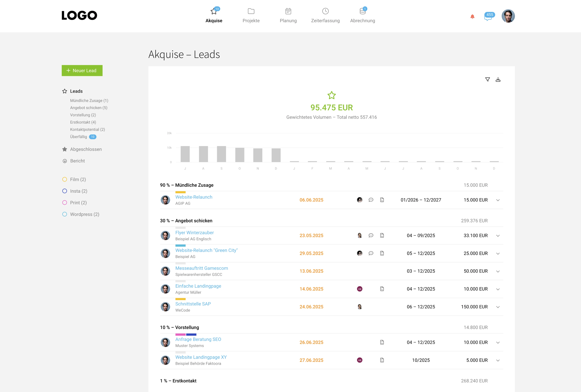
Task: Switch to the Projekte tab
Action: (251, 15)
